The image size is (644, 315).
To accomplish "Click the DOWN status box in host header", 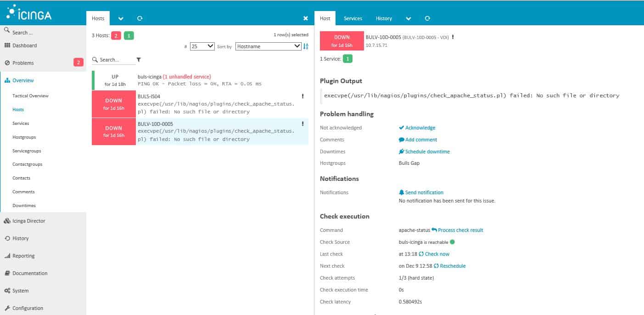I will point(342,40).
